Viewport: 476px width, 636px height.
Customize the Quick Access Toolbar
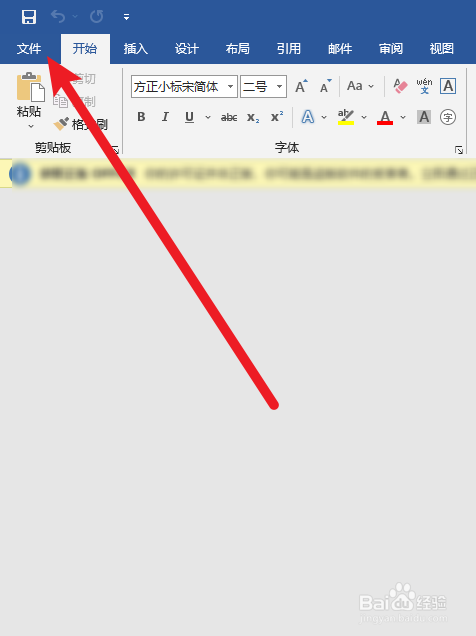[x=127, y=17]
